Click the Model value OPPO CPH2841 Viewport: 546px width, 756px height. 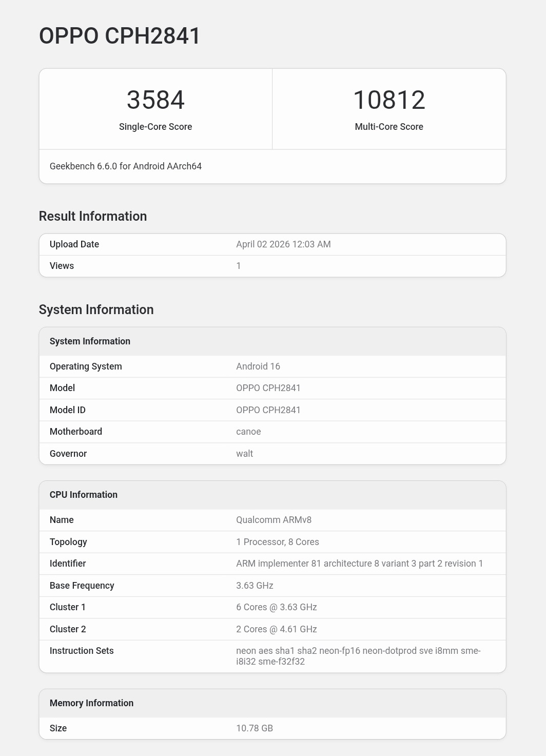point(268,388)
